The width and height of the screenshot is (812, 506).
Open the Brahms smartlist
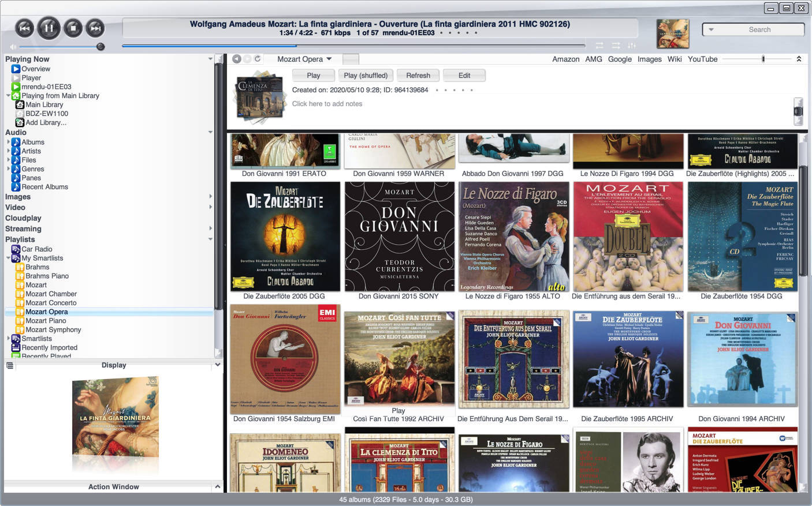(x=37, y=267)
